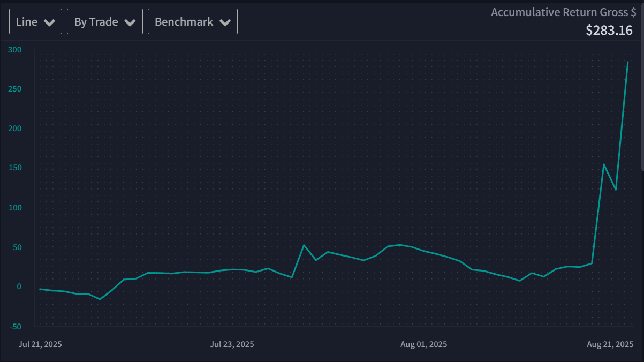
Task: Click the line's spike just above 150
Action: coord(604,164)
